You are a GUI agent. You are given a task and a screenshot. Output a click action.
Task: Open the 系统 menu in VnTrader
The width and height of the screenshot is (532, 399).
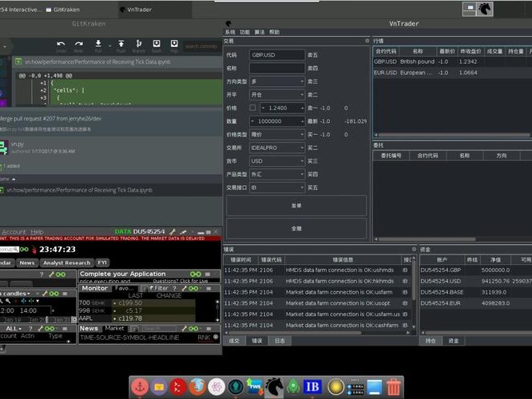tap(230, 32)
